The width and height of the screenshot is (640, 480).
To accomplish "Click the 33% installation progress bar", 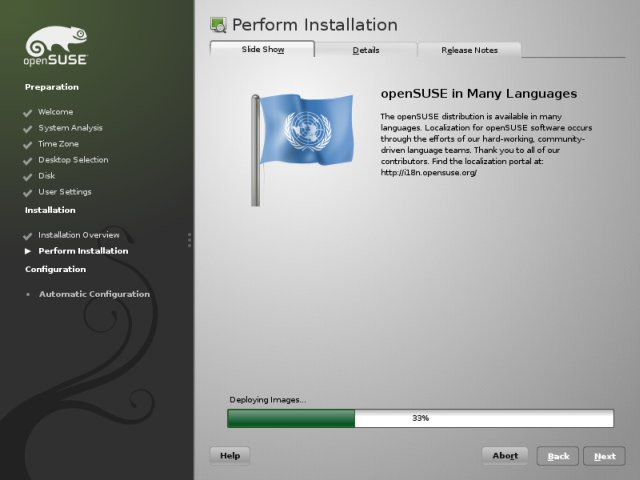I will (420, 418).
